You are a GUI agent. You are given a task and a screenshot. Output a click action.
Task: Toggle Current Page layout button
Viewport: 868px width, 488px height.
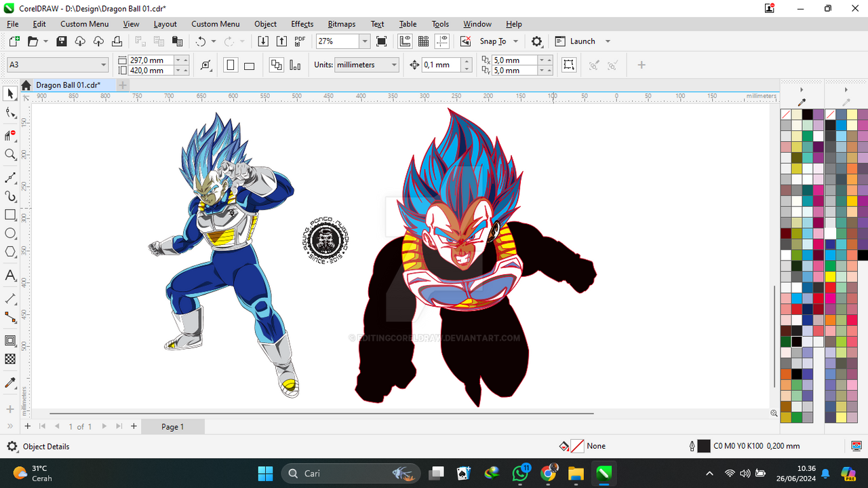[x=295, y=65]
